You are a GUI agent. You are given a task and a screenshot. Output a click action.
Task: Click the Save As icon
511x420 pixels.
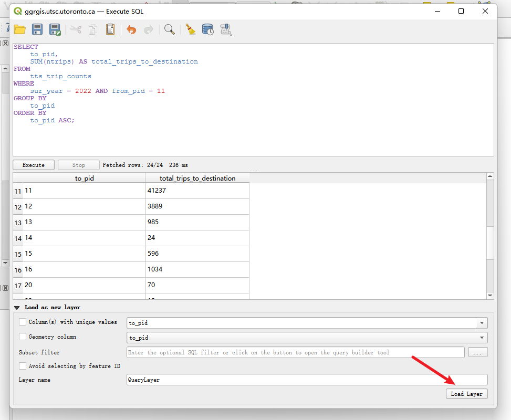pos(55,29)
